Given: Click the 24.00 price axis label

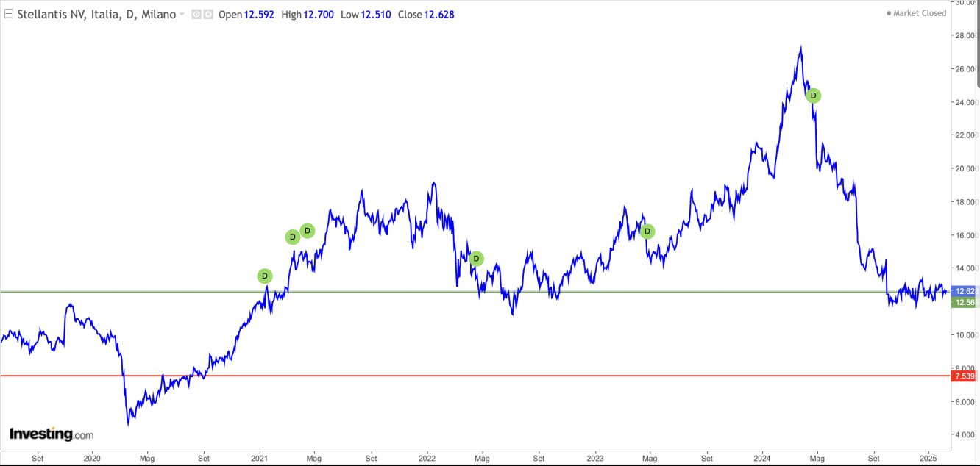Looking at the screenshot, I should (x=966, y=102).
